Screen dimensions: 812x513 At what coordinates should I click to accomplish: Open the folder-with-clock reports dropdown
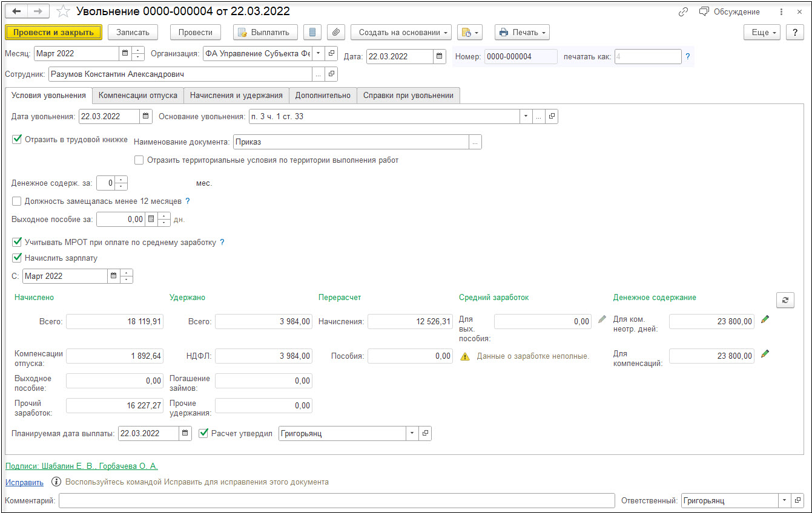click(x=469, y=32)
